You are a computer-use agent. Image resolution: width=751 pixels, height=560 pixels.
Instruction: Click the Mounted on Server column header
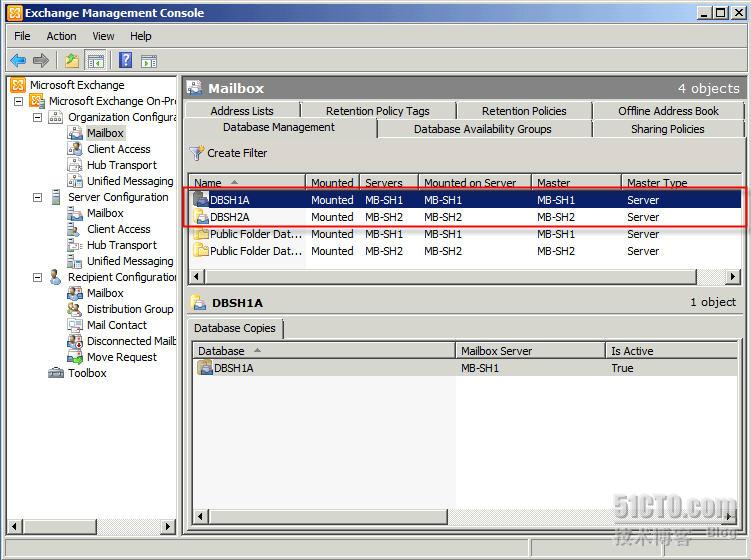point(475,182)
